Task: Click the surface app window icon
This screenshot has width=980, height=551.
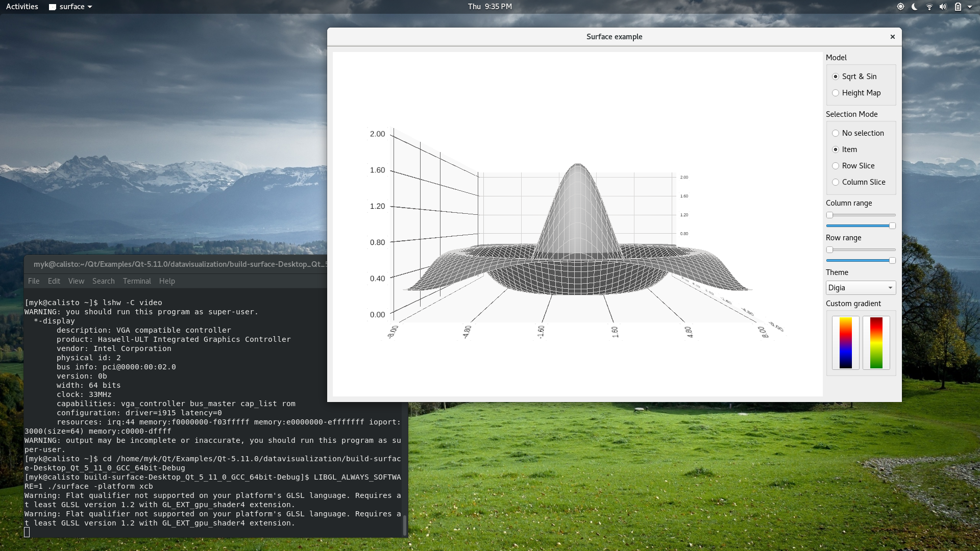Action: pyautogui.click(x=52, y=7)
